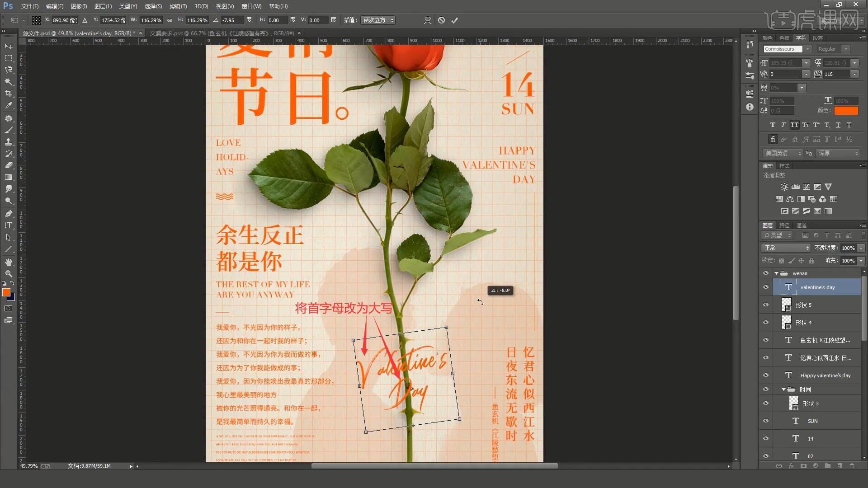Toggle relative positioning triangle icon

[x=85, y=20]
